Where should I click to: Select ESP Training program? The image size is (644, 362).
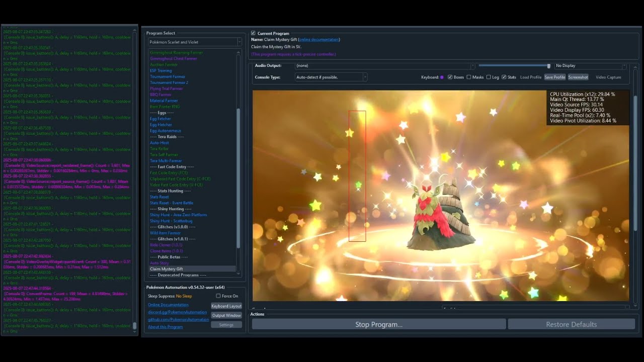160,71
